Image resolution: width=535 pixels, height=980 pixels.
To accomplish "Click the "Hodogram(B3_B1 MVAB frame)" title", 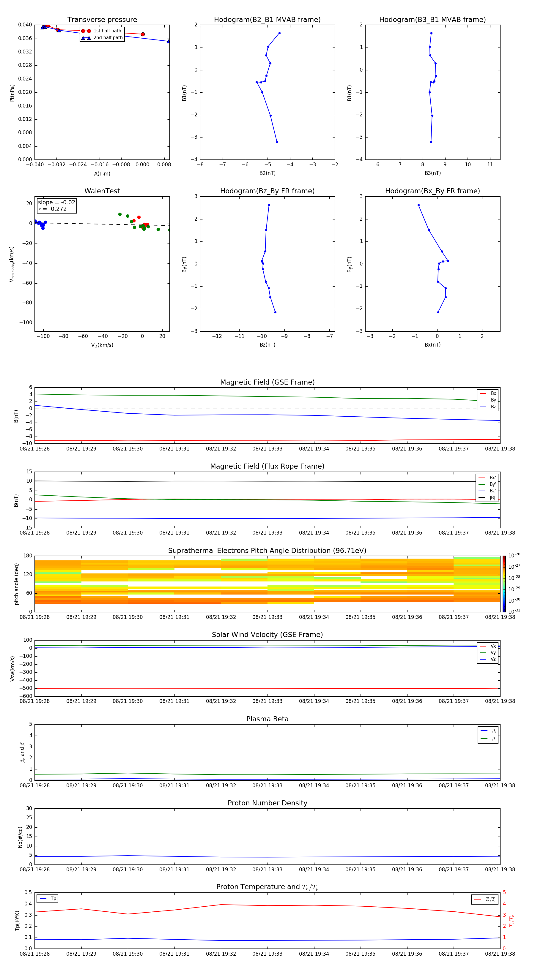I will tap(432, 20).
